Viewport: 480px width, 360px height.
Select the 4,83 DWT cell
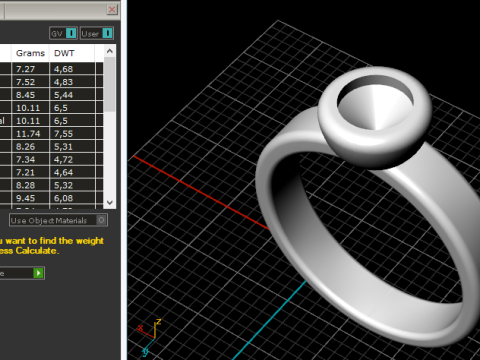point(72,82)
